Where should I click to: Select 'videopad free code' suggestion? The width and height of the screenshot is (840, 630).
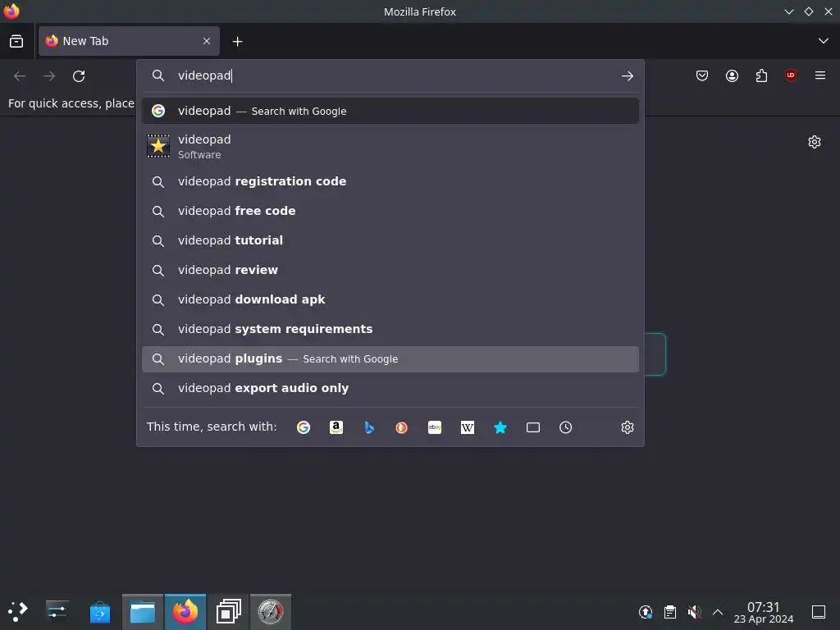click(x=390, y=211)
